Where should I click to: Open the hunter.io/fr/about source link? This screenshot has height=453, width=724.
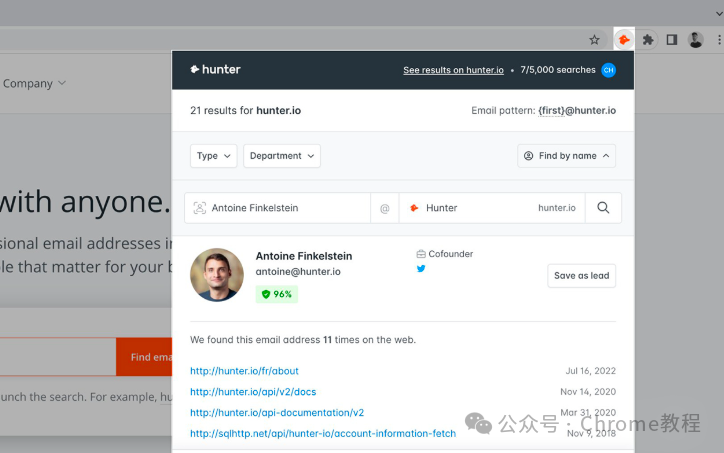coord(244,371)
